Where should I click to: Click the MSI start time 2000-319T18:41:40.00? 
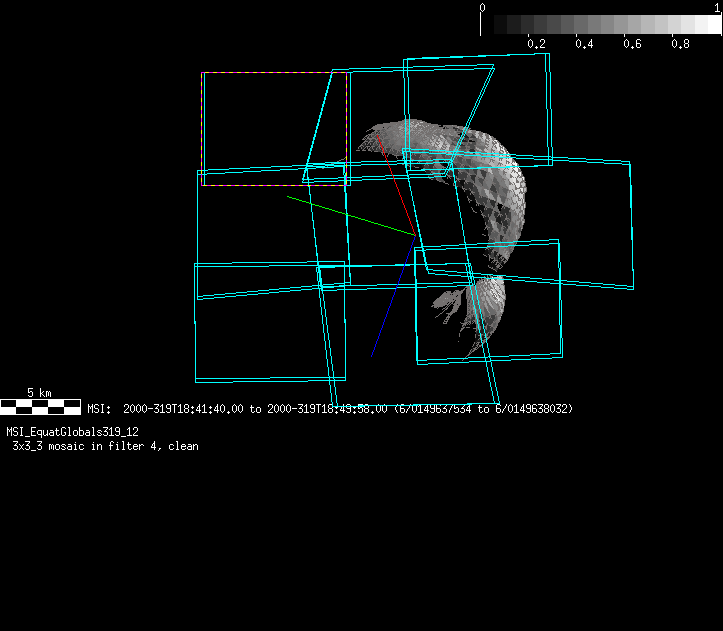click(182, 409)
